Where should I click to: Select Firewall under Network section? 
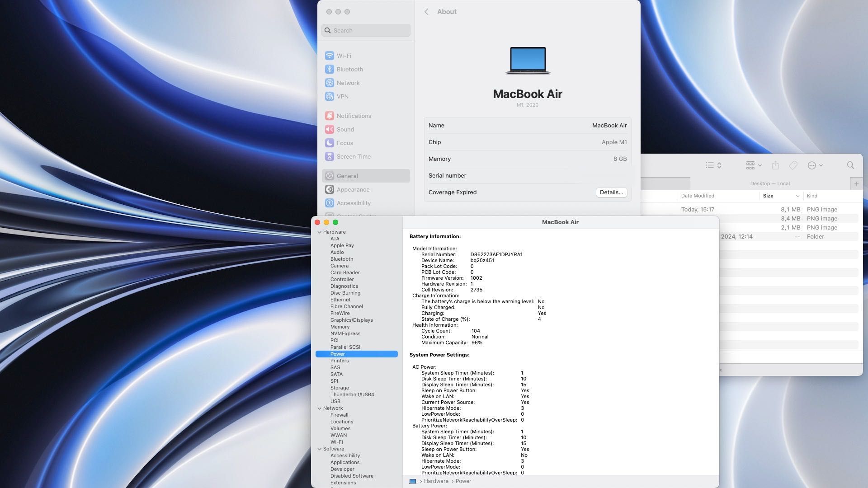339,415
